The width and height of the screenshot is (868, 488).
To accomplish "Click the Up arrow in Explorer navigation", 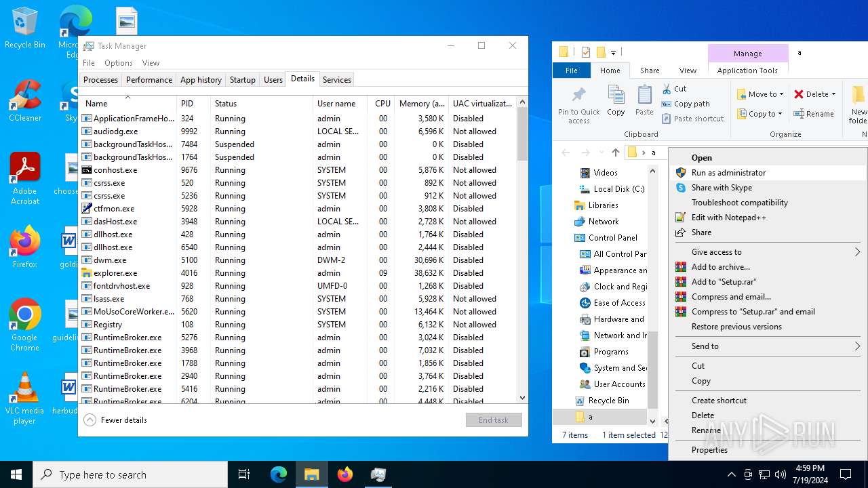I will (615, 152).
